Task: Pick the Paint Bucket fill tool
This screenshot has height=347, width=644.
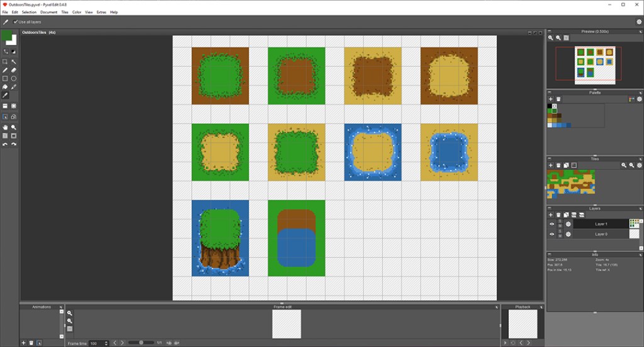Action: (x=5, y=87)
